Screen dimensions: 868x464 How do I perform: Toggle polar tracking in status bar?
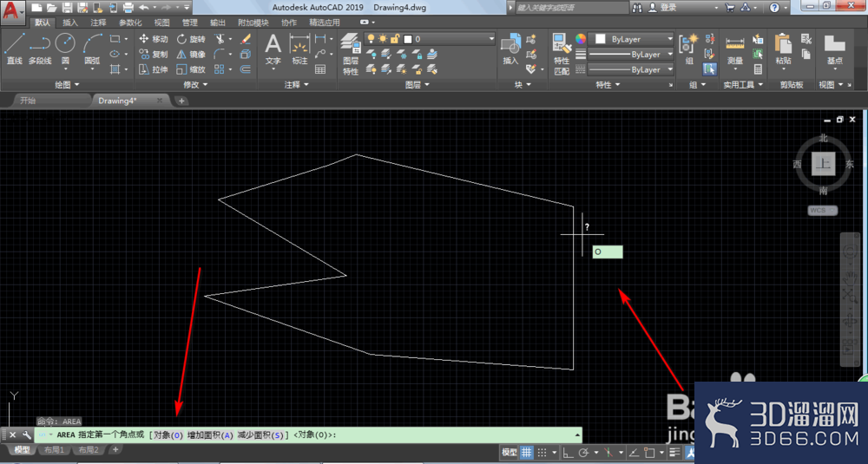pos(583,453)
